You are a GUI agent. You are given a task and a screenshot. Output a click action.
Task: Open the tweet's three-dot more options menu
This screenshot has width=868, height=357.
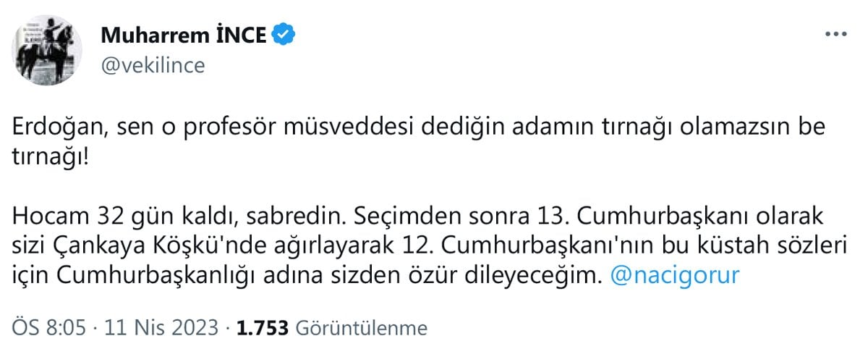[x=836, y=34]
